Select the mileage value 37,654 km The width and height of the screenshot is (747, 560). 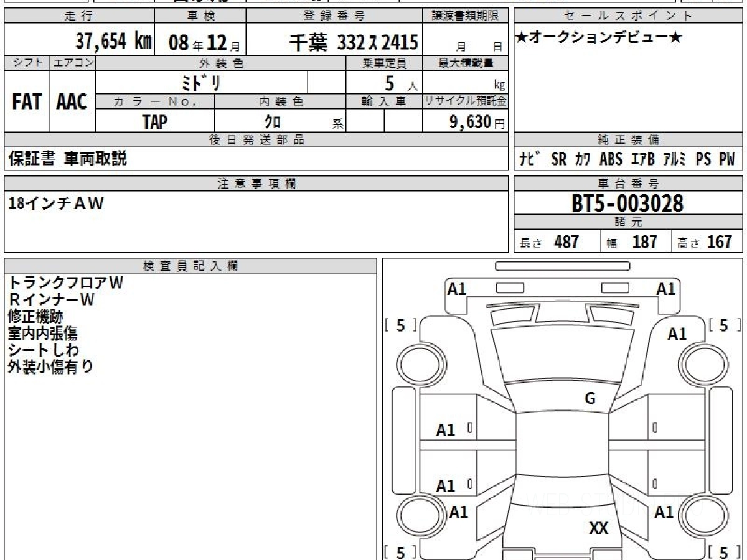click(x=114, y=42)
